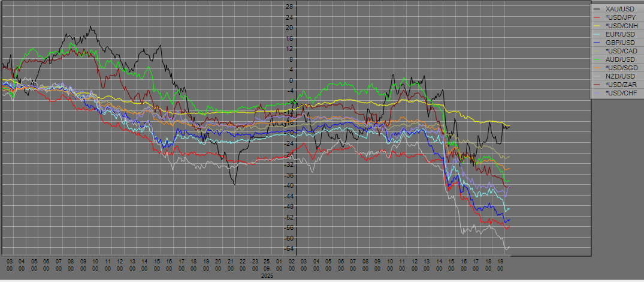
Task: Select XAU/USD in the chart legend
Action: [x=620, y=9]
